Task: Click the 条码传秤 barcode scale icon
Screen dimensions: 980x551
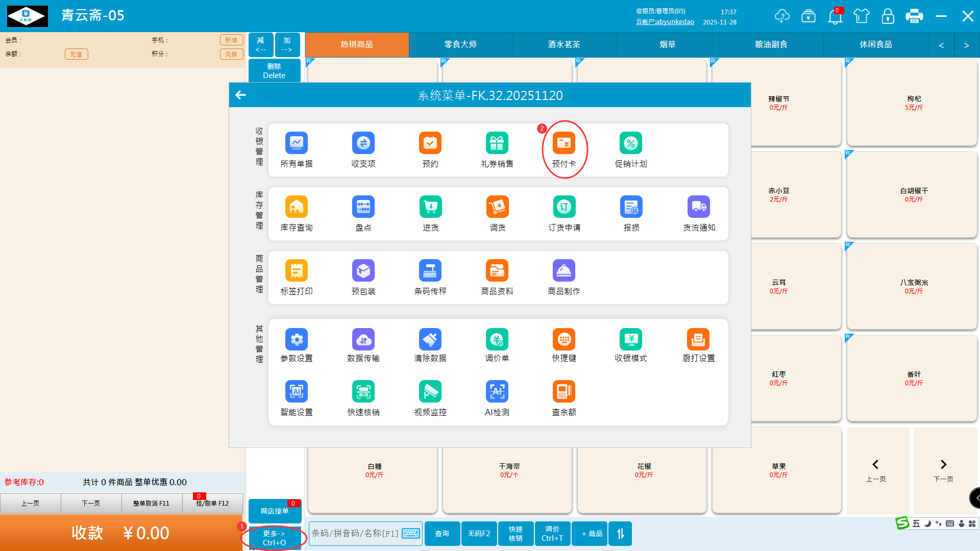Action: (x=430, y=271)
